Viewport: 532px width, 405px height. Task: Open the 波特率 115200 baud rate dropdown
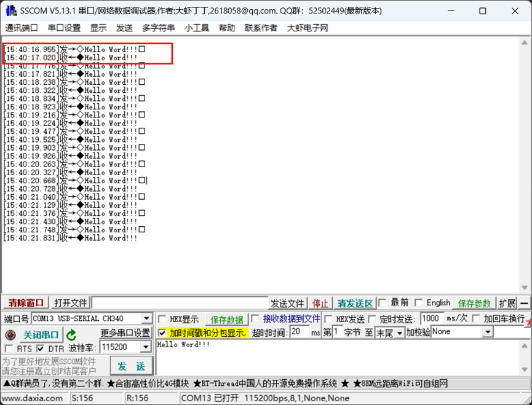pos(146,347)
